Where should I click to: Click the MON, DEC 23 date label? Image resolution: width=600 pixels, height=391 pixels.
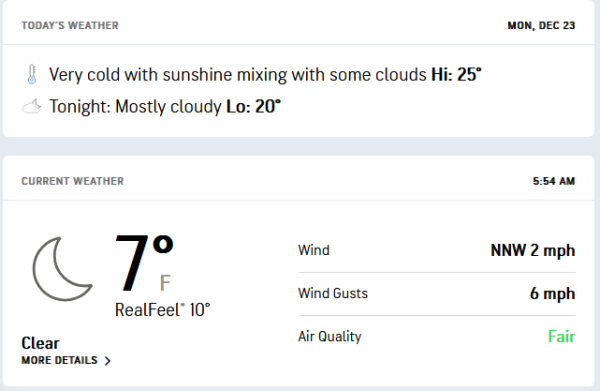pyautogui.click(x=541, y=25)
